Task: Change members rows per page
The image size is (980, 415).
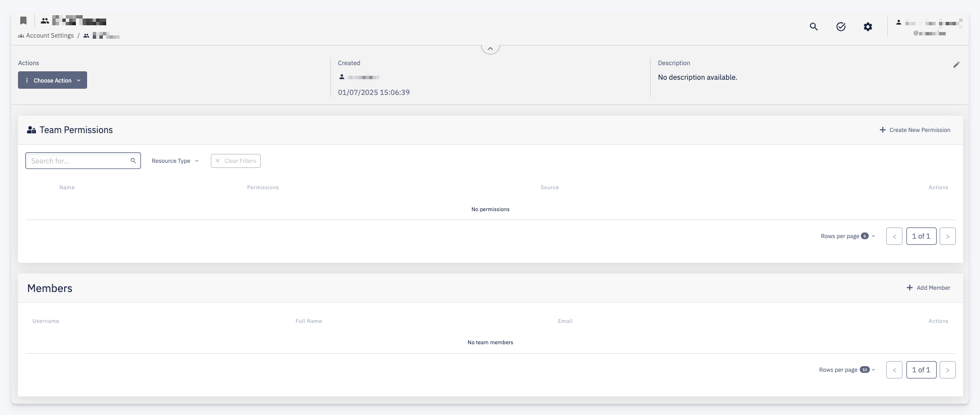Action: [x=847, y=370]
